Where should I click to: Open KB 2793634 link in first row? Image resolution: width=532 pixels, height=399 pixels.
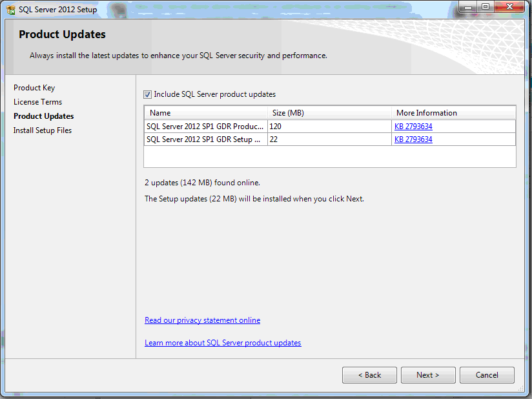point(413,127)
